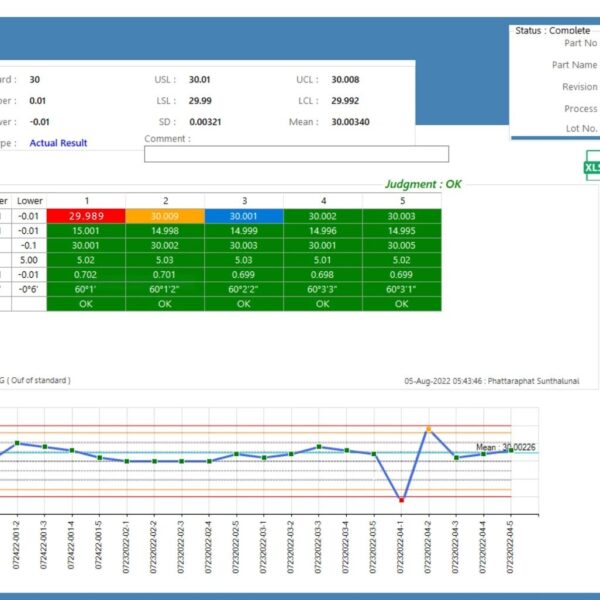Select the 0.702 measurement cell

[86, 274]
